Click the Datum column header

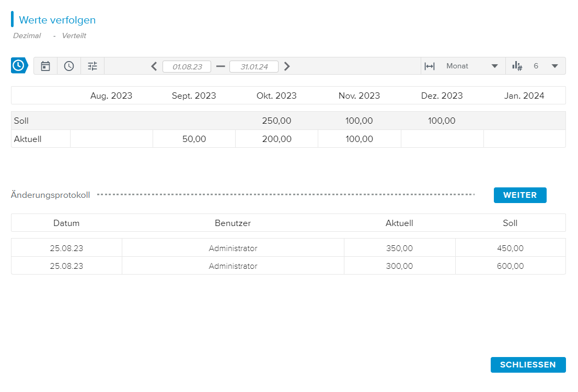coord(66,223)
